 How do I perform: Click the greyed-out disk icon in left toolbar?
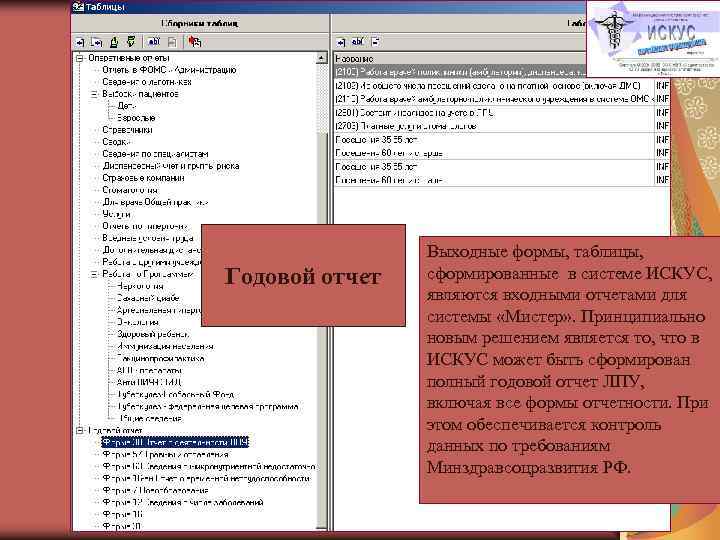[172, 42]
